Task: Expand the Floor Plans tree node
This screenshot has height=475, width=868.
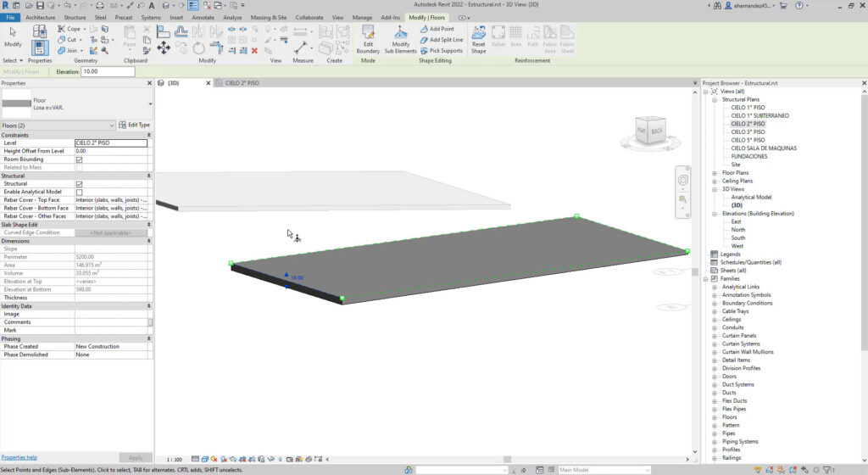Action: click(715, 173)
